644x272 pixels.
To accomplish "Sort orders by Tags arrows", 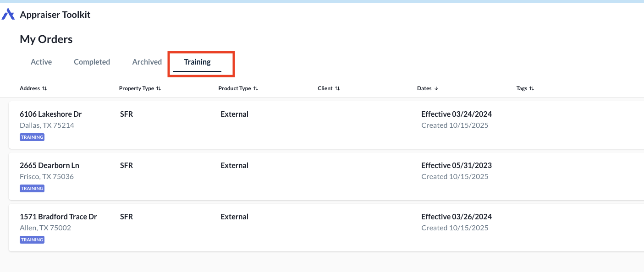I will 532,88.
